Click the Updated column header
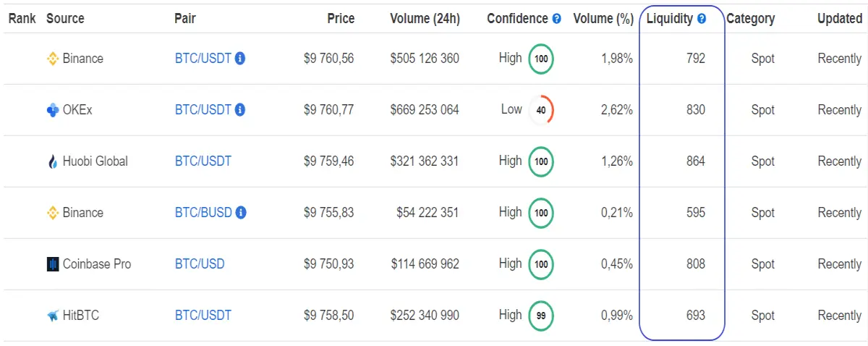The height and width of the screenshot is (346, 868). pos(840,19)
